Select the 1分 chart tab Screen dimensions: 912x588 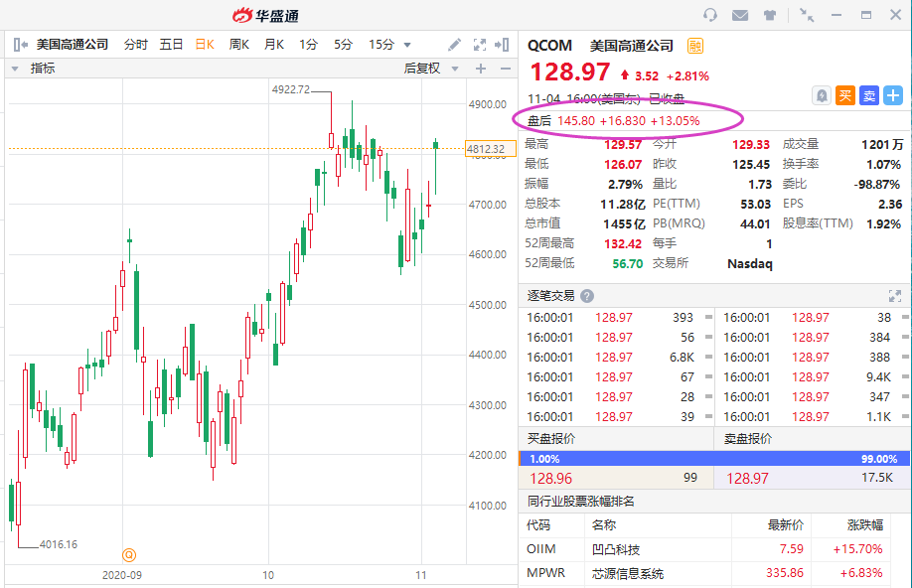pos(308,45)
